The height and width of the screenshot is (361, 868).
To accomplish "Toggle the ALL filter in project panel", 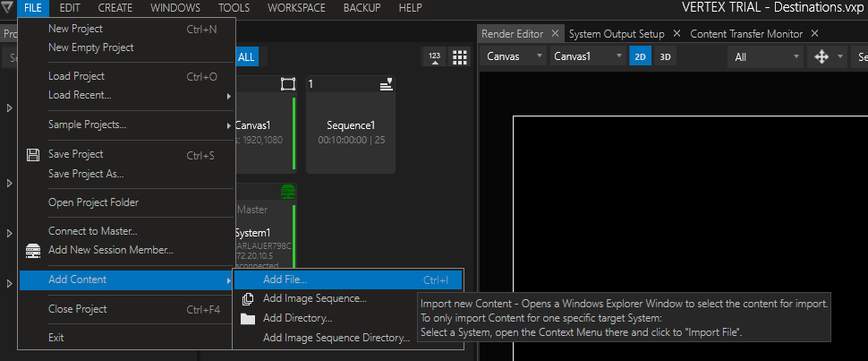I will 246,57.
